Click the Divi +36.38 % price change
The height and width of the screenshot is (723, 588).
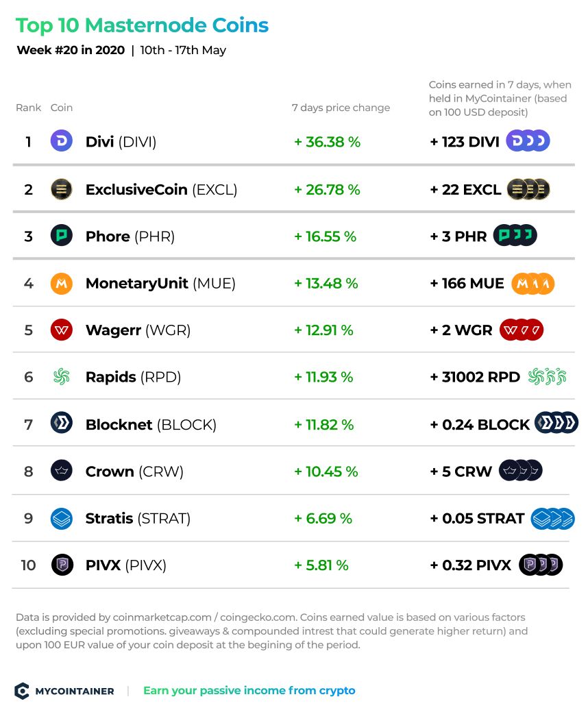pyautogui.click(x=328, y=142)
